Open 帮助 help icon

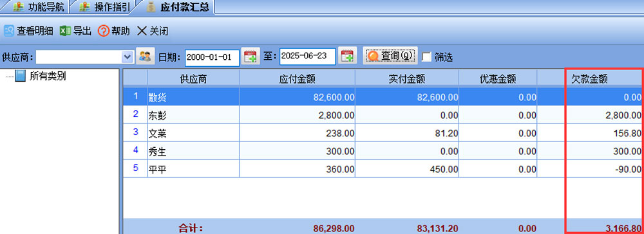point(104,31)
